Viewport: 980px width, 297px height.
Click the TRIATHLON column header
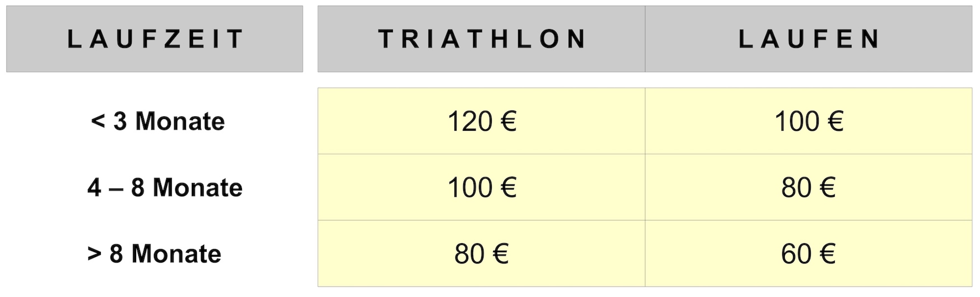coord(481,39)
